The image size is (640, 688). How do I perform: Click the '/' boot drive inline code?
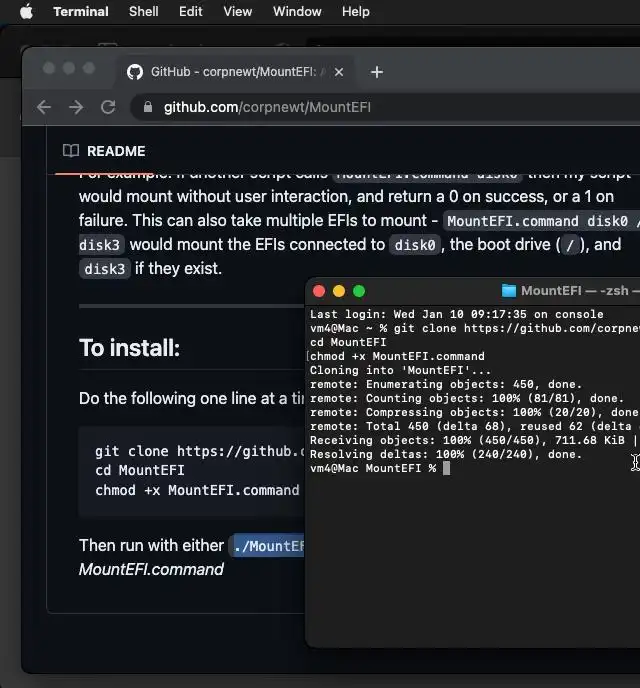tap(570, 245)
